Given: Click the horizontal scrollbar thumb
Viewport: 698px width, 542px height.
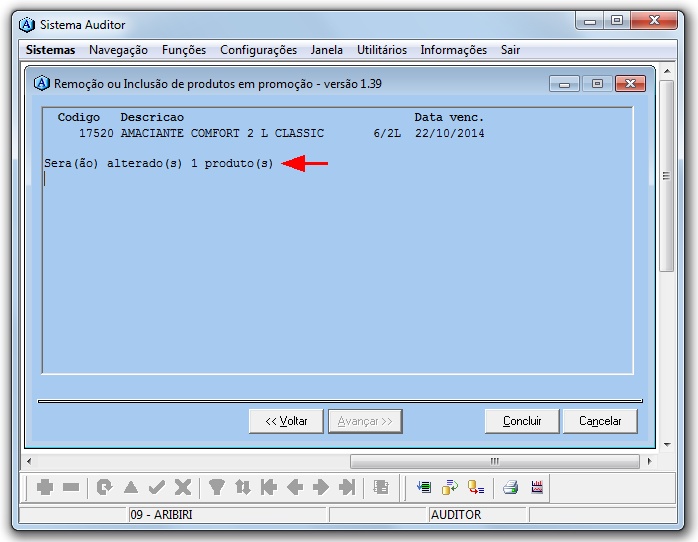Looking at the screenshot, I should point(495,461).
